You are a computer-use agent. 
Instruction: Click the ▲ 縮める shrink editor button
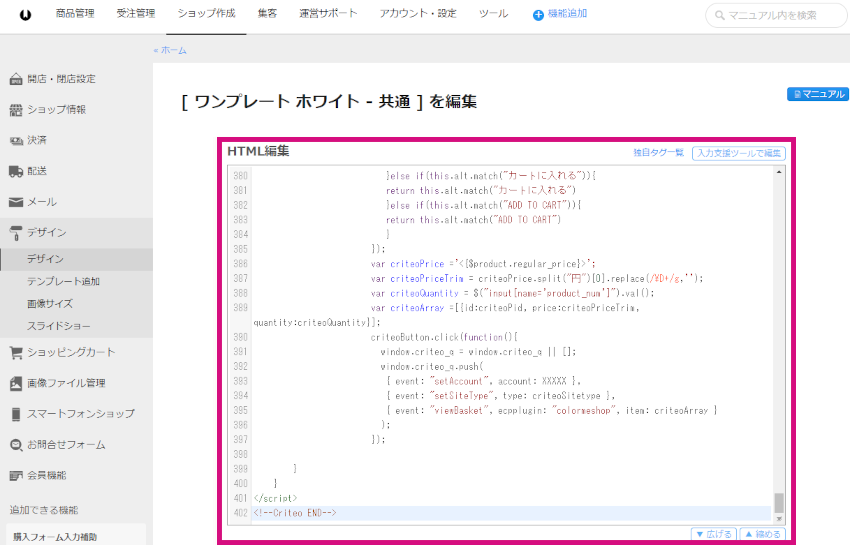[x=763, y=534]
